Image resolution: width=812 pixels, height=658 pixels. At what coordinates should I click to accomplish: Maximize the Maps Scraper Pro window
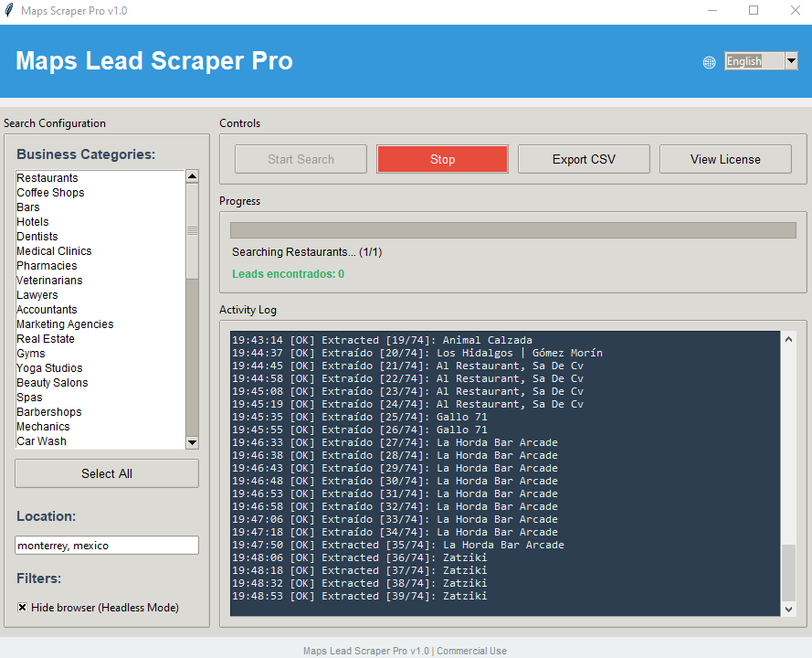click(x=754, y=10)
